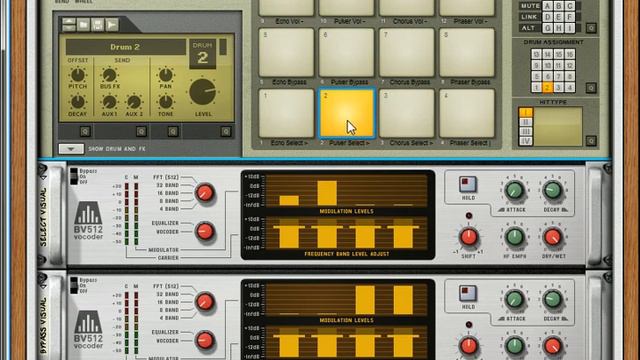
Task: Select drum 2 in Drum Assignment grid
Action: tap(547, 87)
